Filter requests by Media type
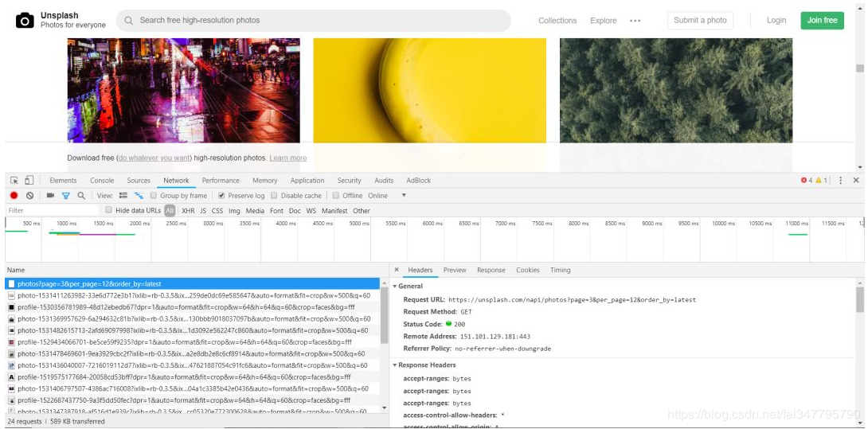The height and width of the screenshot is (429, 868). (x=255, y=210)
